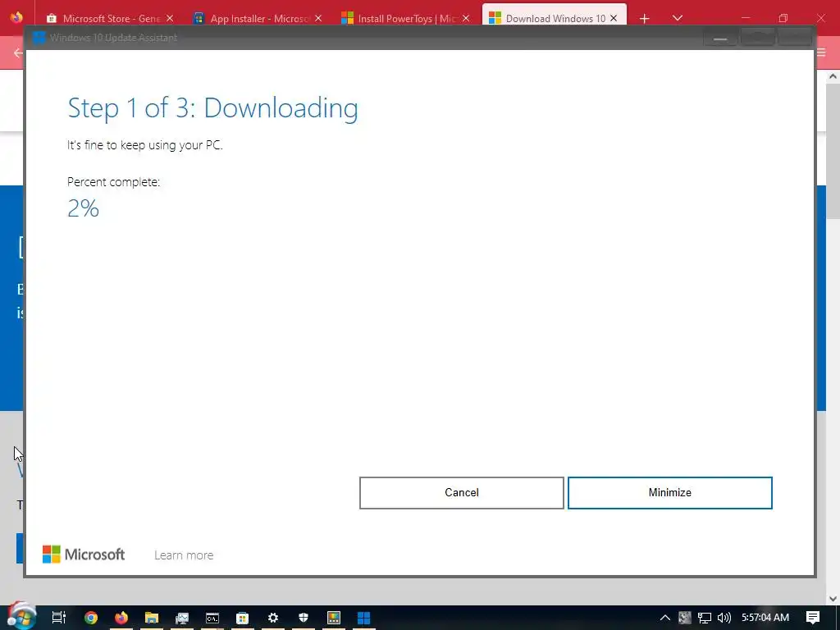
Task: Switch to the Microsoft Store browser tab
Action: click(110, 18)
